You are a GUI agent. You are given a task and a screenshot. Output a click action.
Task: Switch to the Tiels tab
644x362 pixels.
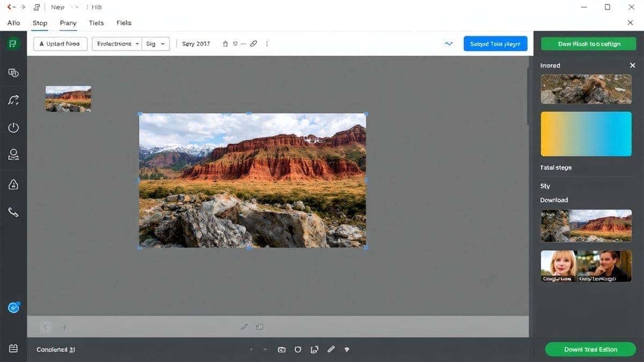pos(96,23)
